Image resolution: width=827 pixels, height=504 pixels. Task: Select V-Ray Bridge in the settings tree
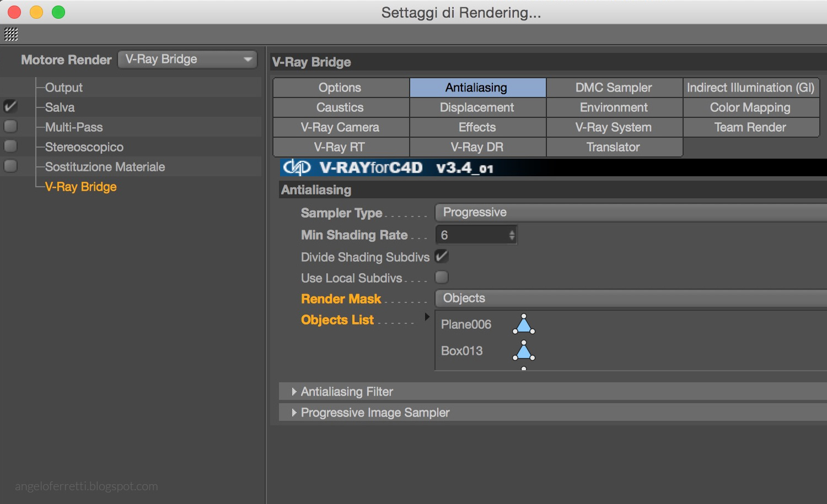(x=81, y=187)
